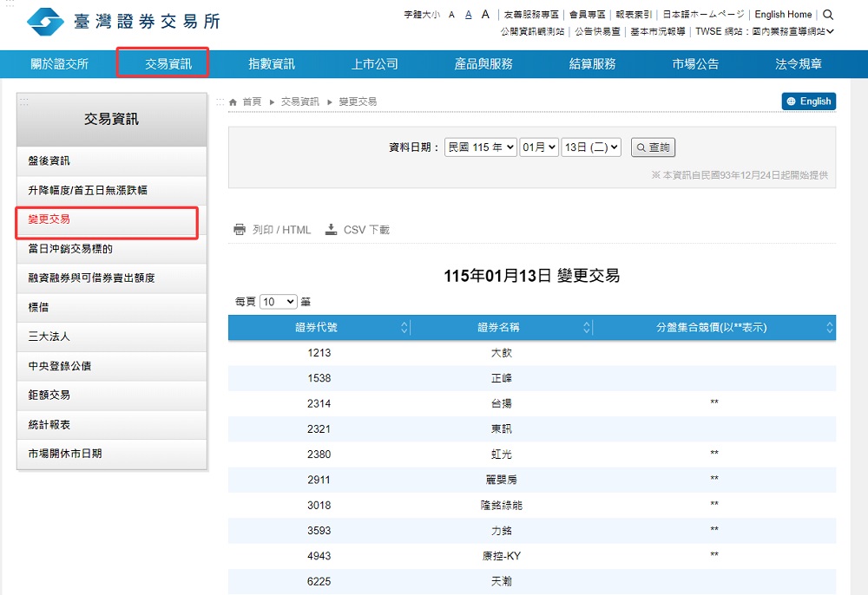Viewport: 868px width, 595px height.
Task: Select the smallest font size A option
Action: [451, 14]
